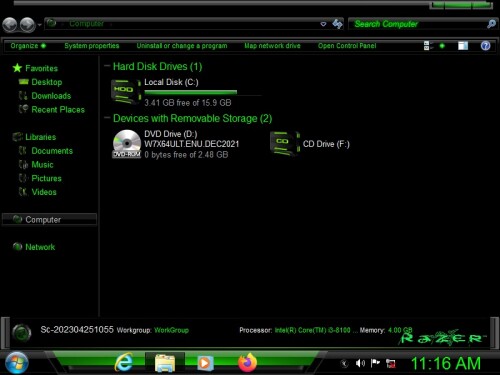The image size is (500, 375).
Task: Select Uninstall or change a program
Action: click(182, 46)
